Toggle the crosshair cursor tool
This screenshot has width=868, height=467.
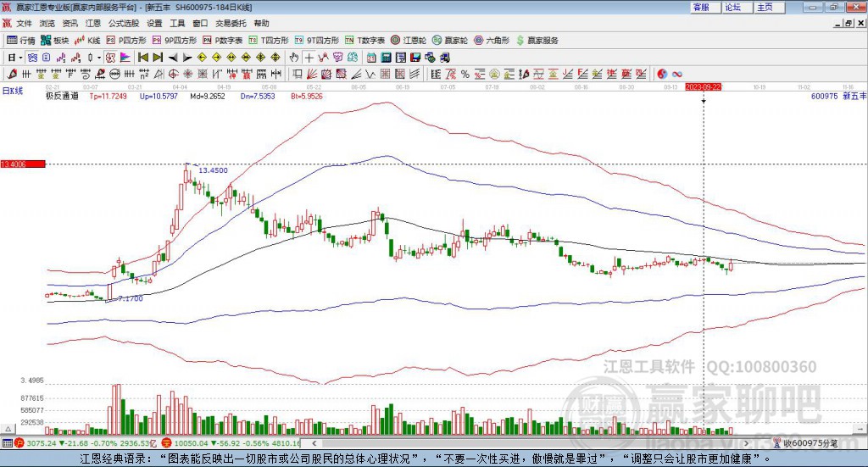pyautogui.click(x=309, y=58)
